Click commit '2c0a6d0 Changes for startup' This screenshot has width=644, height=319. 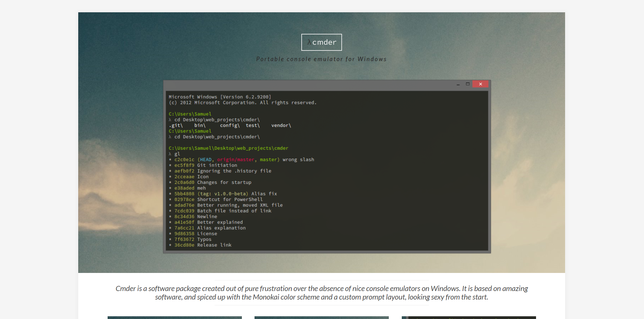pos(210,183)
